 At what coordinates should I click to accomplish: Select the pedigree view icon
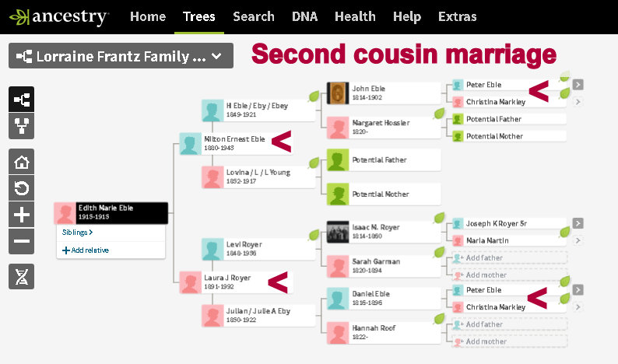point(22,100)
